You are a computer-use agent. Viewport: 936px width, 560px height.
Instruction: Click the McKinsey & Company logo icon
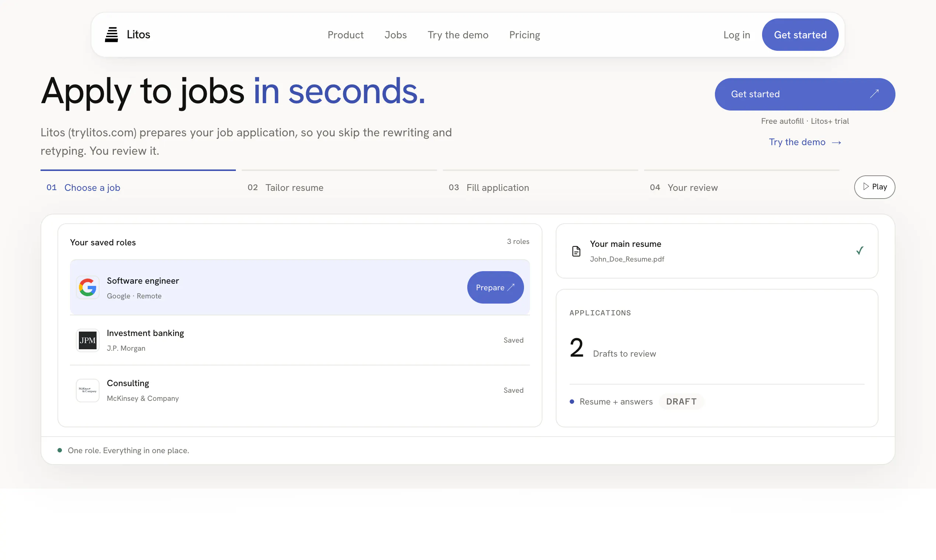point(88,390)
